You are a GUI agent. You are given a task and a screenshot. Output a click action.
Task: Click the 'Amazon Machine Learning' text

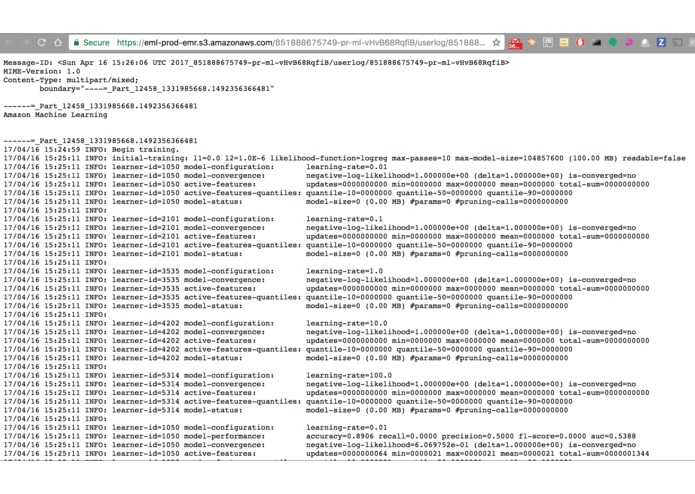pyautogui.click(x=55, y=115)
